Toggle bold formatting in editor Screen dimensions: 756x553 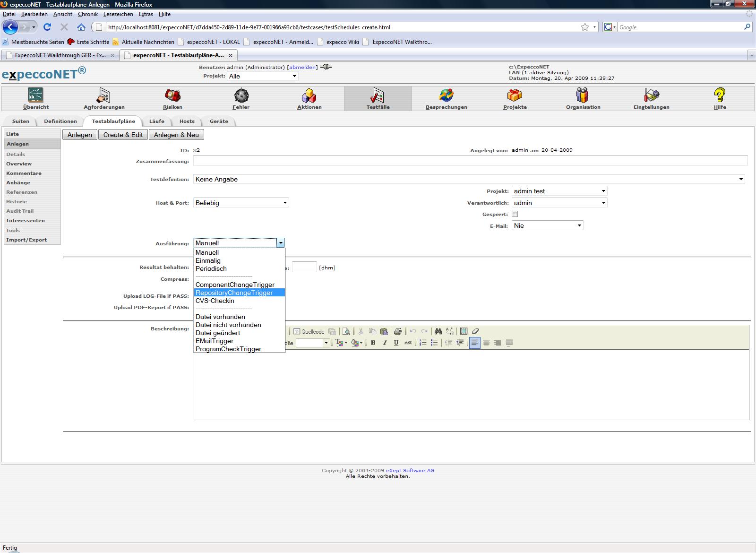[373, 343]
